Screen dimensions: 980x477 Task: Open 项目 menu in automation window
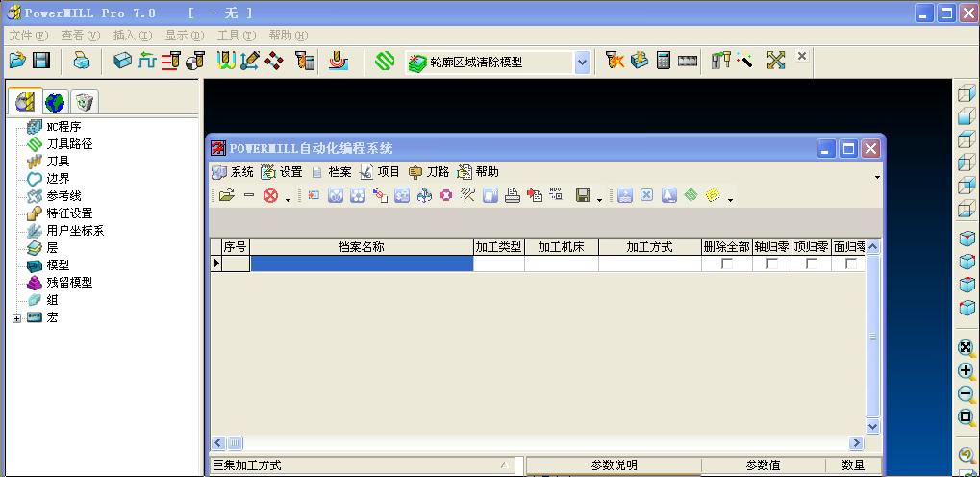[379, 172]
